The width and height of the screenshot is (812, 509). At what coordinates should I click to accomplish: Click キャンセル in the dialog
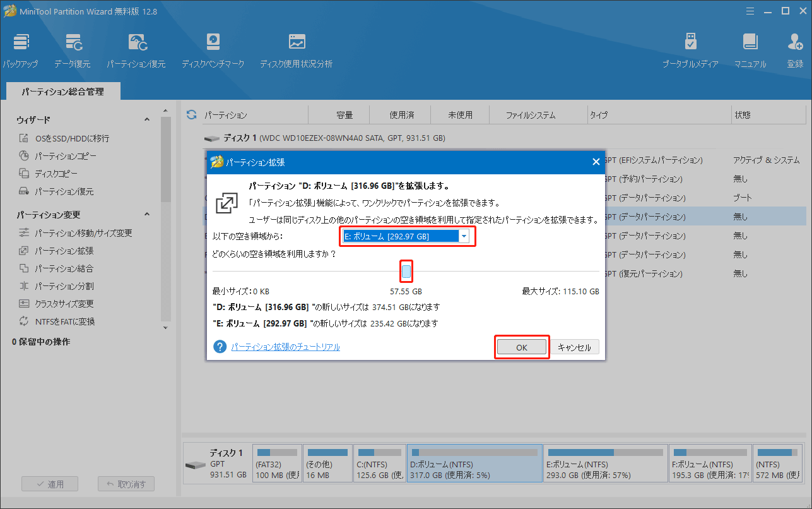coord(575,347)
